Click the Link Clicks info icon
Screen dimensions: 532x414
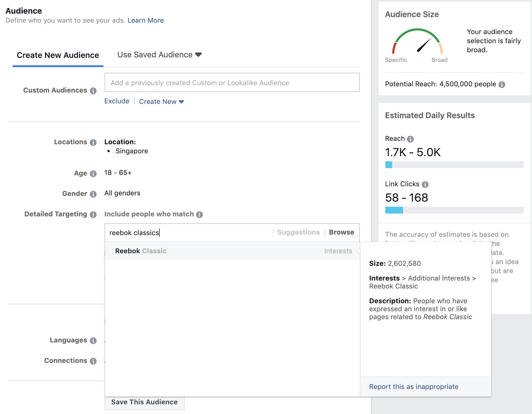click(x=426, y=184)
